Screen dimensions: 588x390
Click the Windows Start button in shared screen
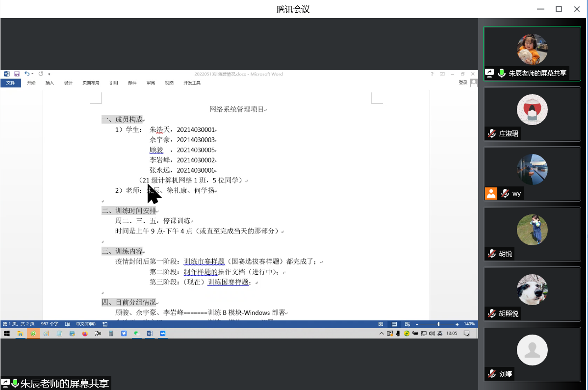pyautogui.click(x=7, y=334)
